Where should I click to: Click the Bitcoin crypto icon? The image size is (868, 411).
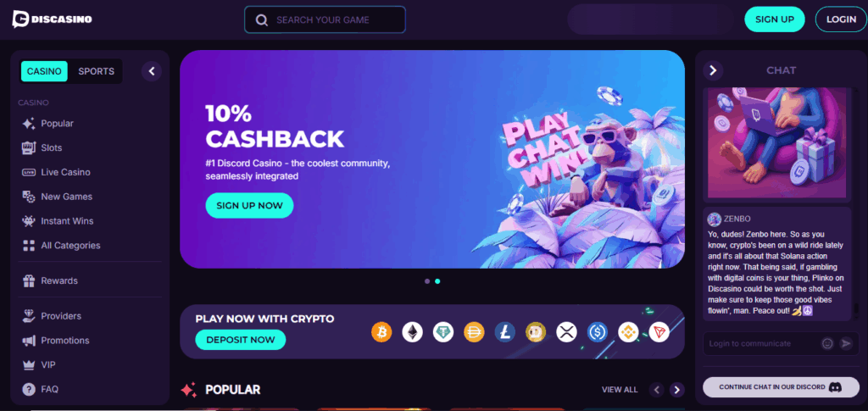tap(381, 332)
